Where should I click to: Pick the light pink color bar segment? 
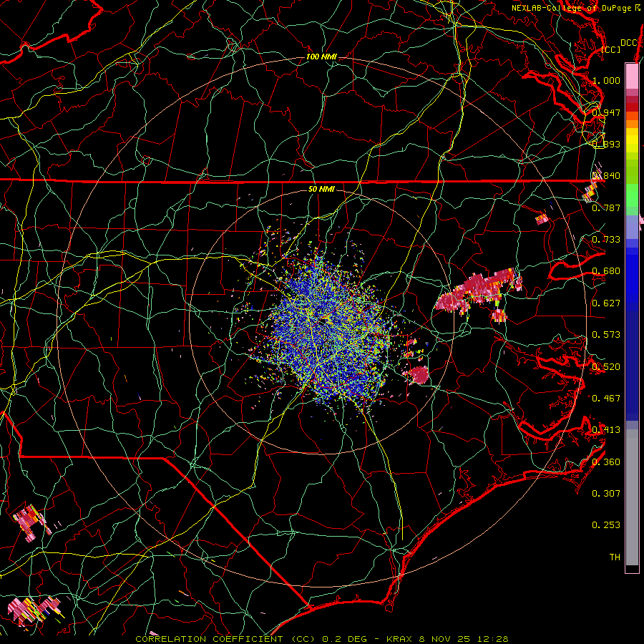632,76
